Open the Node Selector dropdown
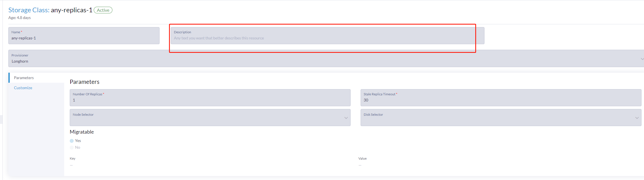644x180 pixels. pyautogui.click(x=210, y=117)
